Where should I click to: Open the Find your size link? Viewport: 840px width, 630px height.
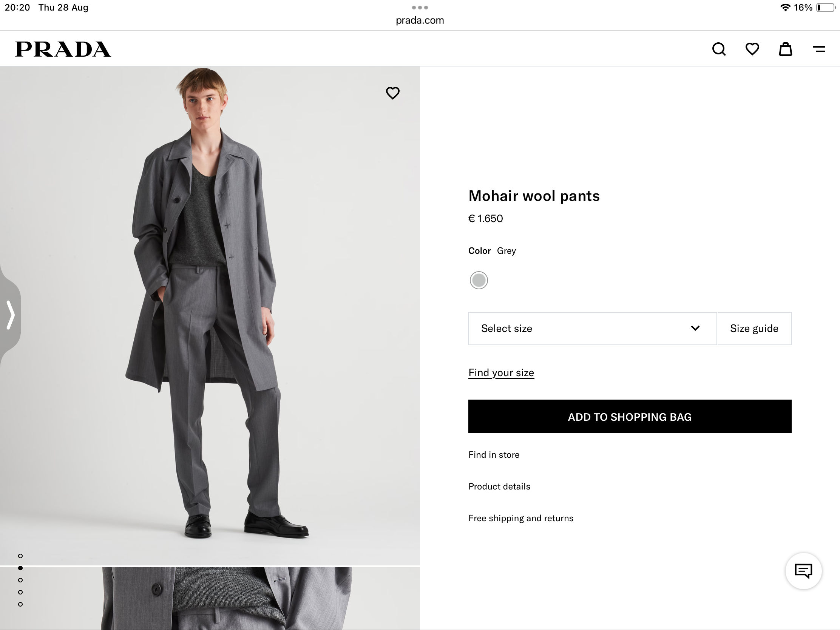501,372
